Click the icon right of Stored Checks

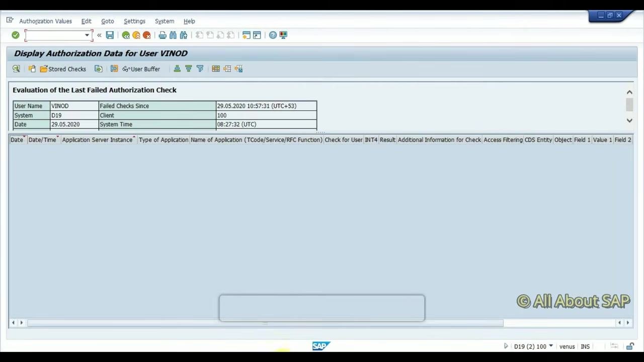(x=99, y=69)
